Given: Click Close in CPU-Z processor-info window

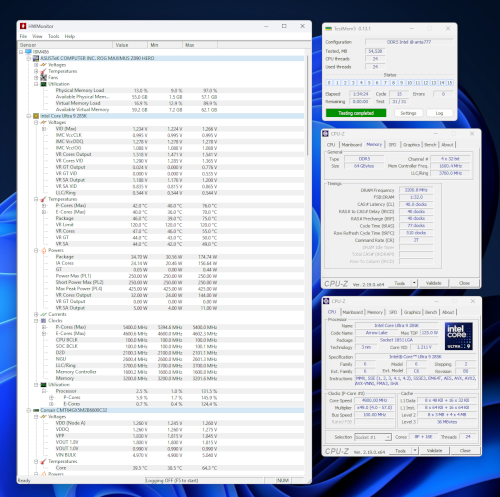Looking at the screenshot, I should tap(465, 451).
